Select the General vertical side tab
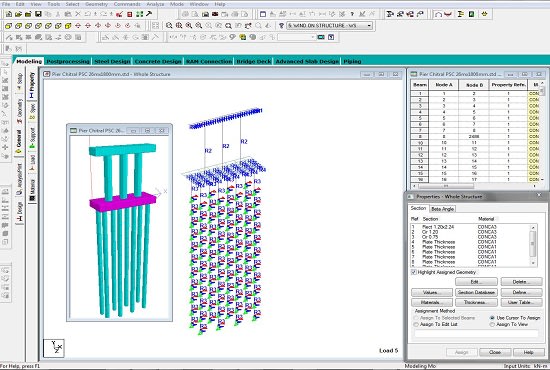The image size is (550, 370). [x=19, y=141]
